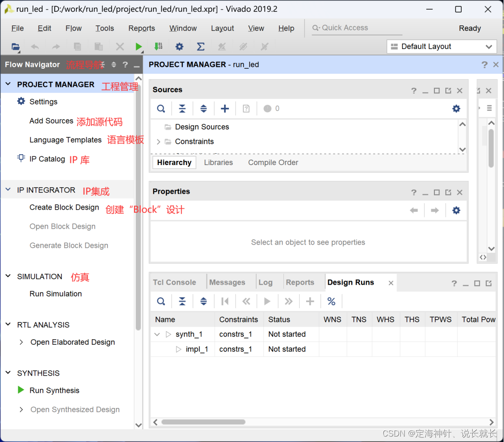
Task: Click the WNS column header
Action: point(333,320)
